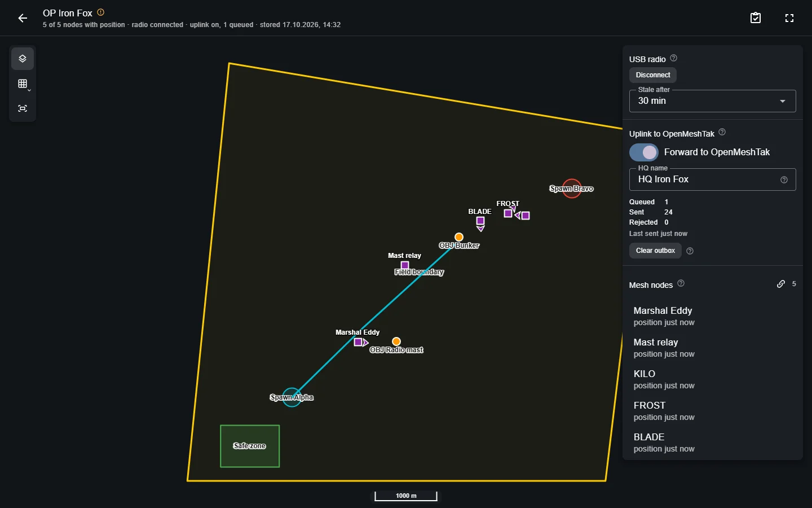Click the link icon next to node count
This screenshot has width=812, height=508.
coord(781,284)
